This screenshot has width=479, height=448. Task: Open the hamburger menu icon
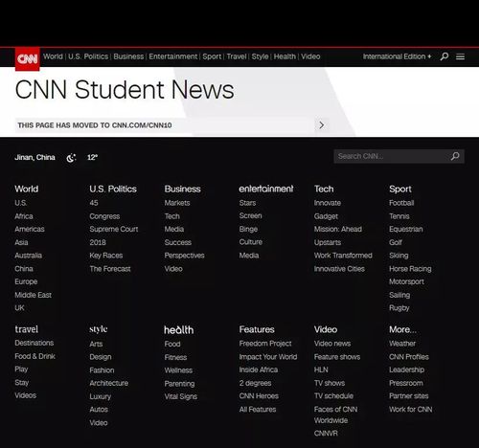coord(460,56)
